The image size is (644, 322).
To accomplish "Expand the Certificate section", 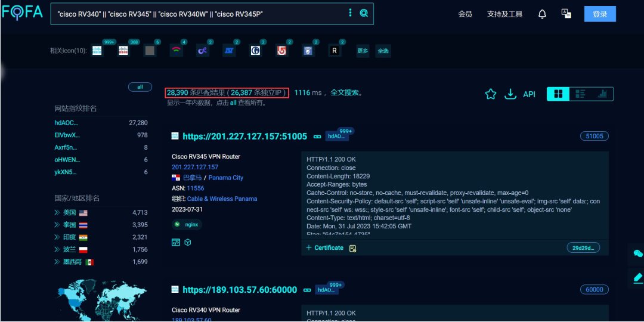I will point(324,247).
